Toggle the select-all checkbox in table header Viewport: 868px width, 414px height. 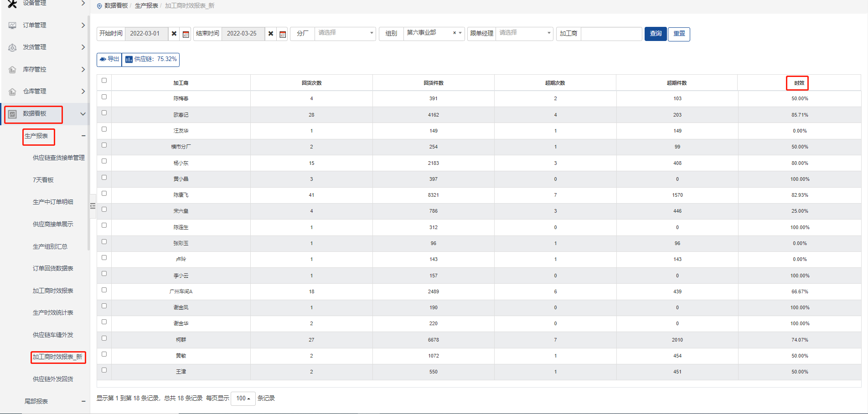point(104,81)
